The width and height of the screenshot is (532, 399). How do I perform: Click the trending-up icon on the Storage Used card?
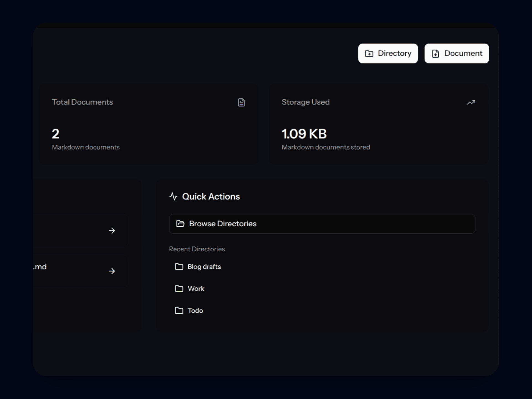pos(471,102)
